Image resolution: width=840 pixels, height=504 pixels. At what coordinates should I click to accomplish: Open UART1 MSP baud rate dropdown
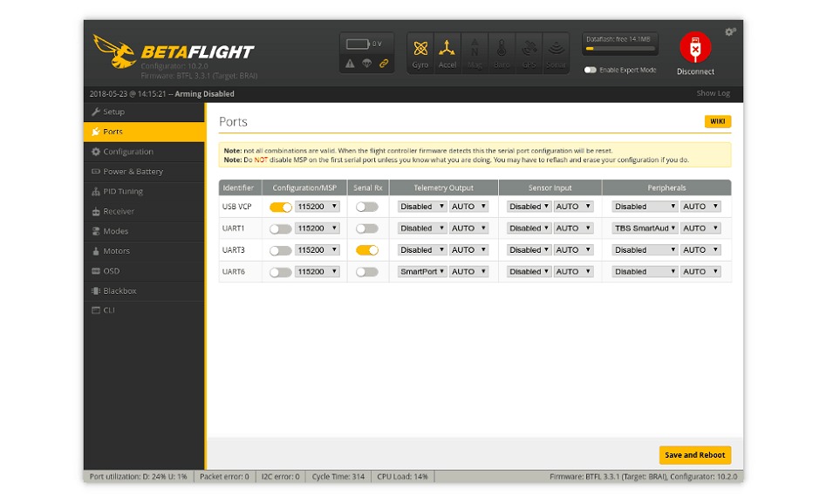click(x=318, y=228)
